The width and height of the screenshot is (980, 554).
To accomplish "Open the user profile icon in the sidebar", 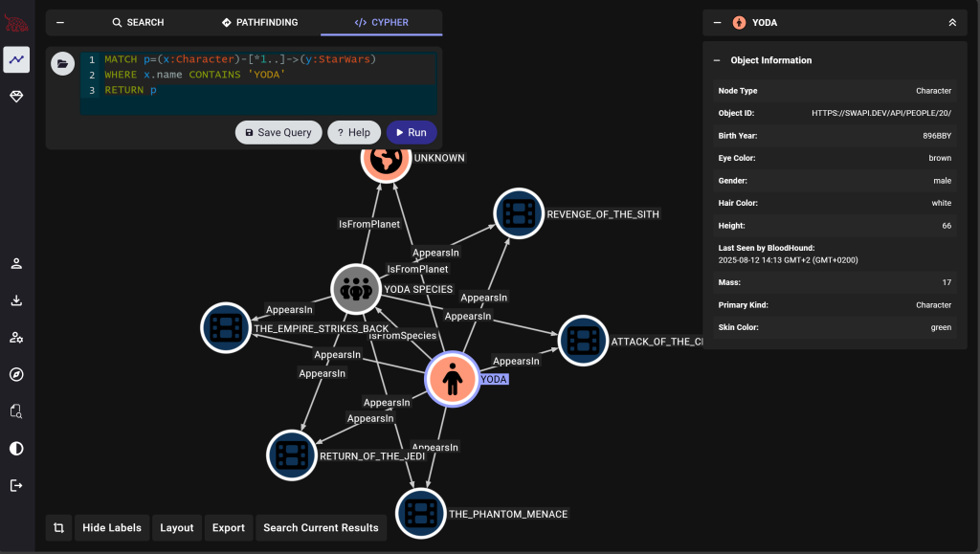I will 16,263.
